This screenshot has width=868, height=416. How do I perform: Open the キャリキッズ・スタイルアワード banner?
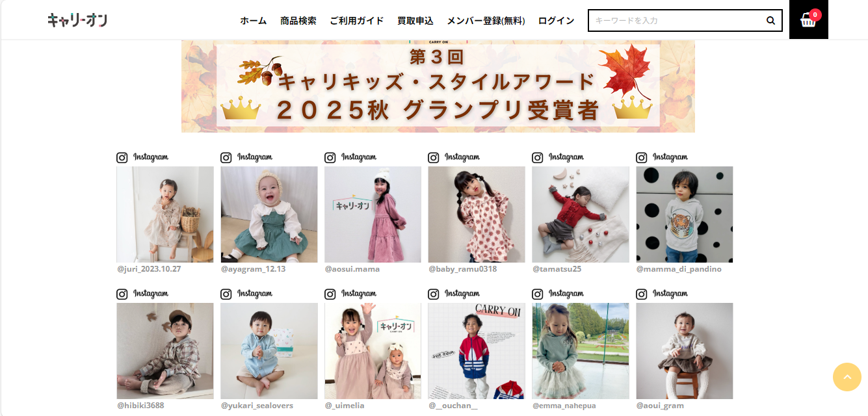tap(438, 86)
